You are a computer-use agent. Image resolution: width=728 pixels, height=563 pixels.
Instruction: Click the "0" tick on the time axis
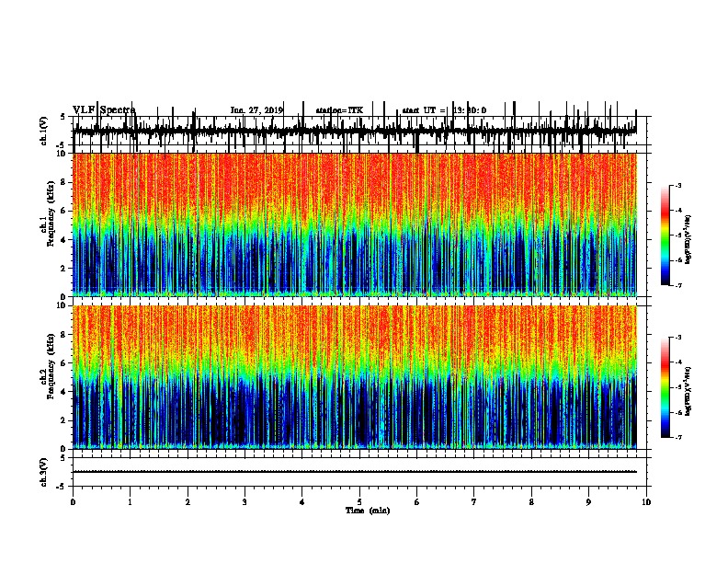point(73,502)
